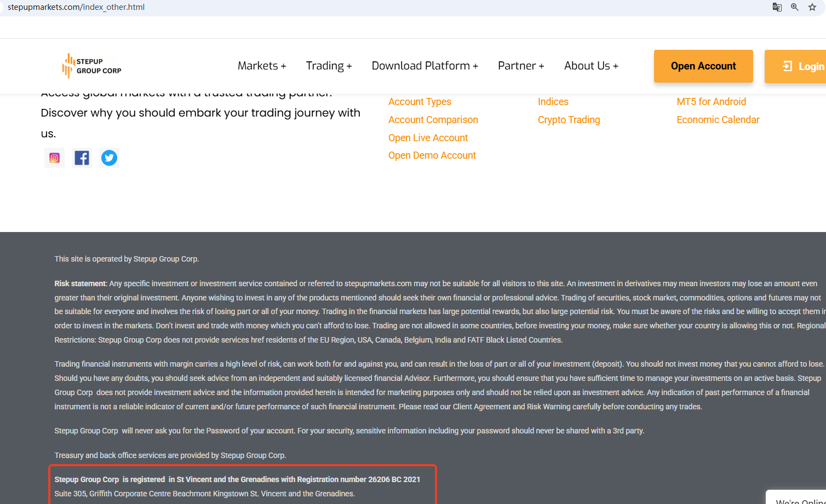Visit the Crypto Trading link

tap(569, 120)
